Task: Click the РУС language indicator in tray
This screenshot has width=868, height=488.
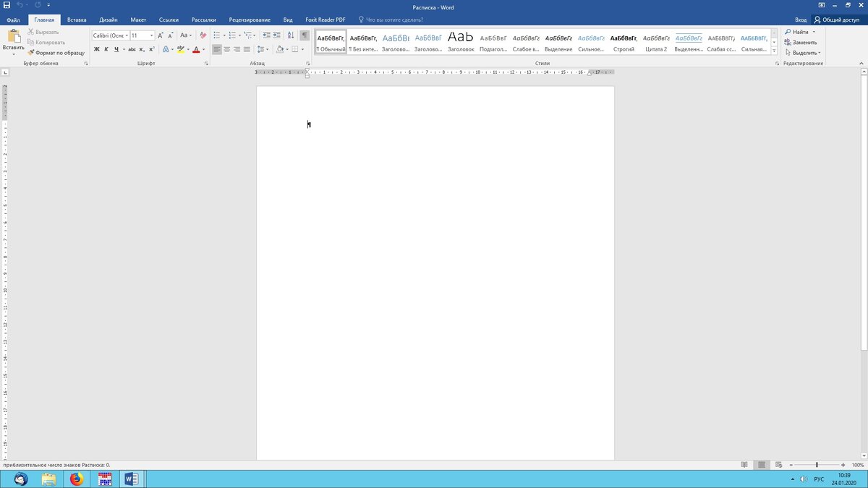Action: (x=819, y=479)
